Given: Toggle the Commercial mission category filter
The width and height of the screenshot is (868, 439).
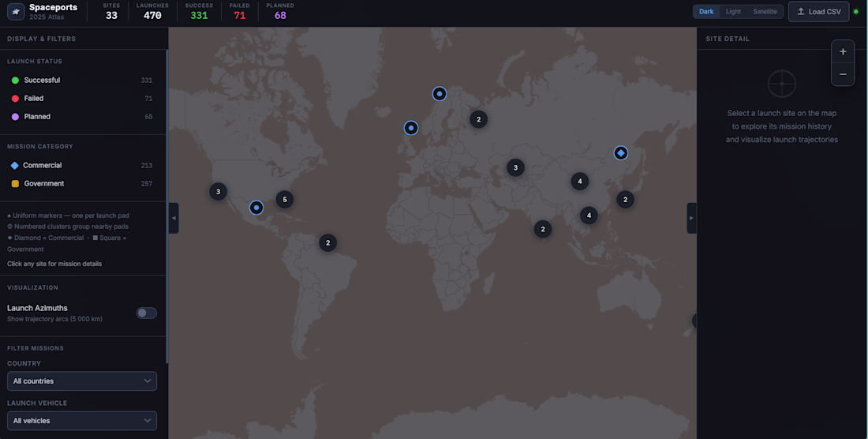Looking at the screenshot, I should pos(82,166).
